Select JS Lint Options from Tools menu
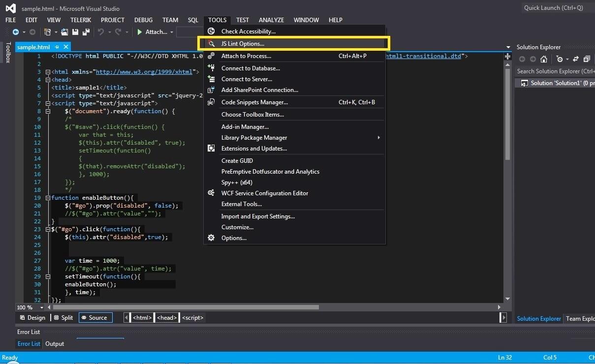Viewport: 595px width, 364px height. click(x=243, y=44)
